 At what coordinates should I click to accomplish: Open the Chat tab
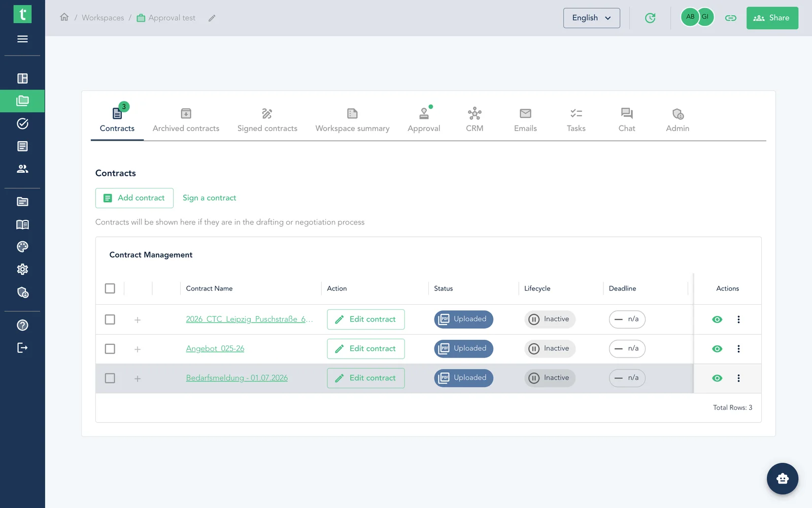click(x=627, y=120)
